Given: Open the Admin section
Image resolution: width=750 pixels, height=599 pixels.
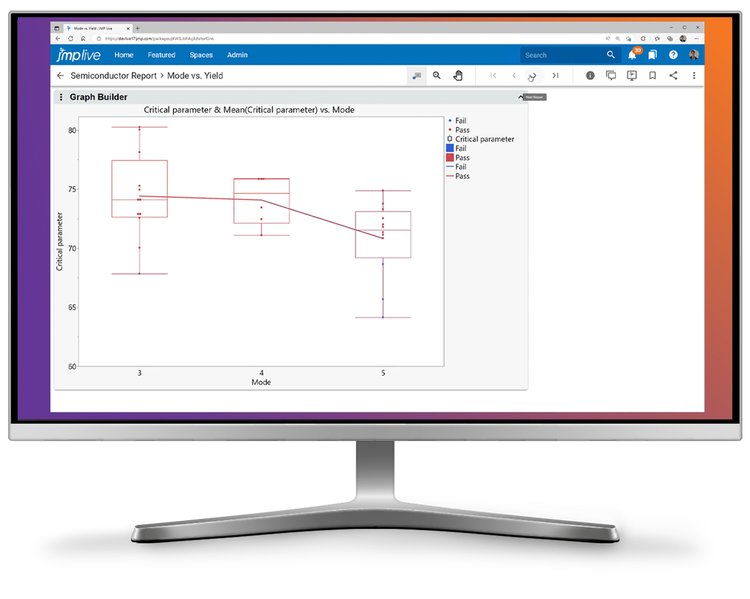Looking at the screenshot, I should click(237, 55).
